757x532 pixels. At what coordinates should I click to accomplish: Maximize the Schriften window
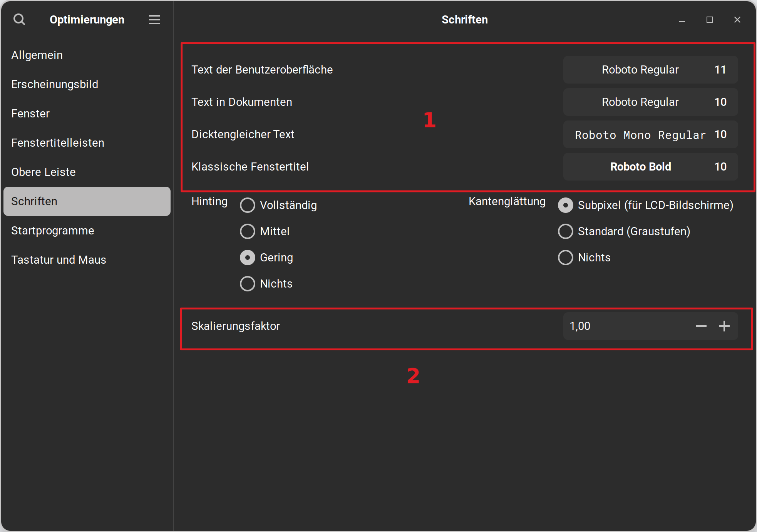(x=709, y=20)
